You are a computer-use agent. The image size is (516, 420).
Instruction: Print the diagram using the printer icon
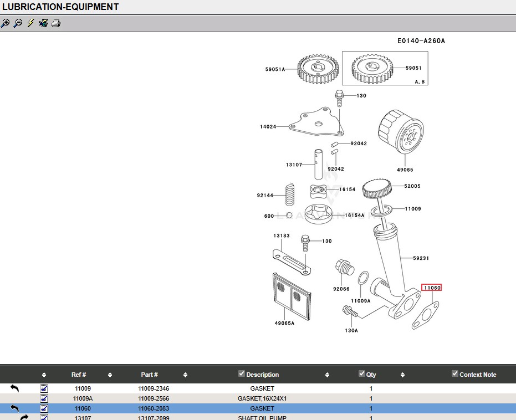(x=56, y=23)
